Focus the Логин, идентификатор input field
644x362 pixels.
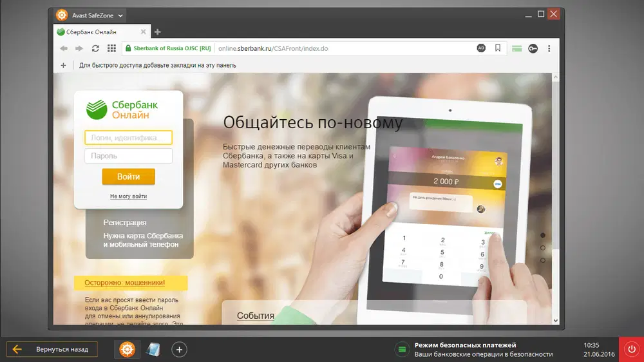pos(129,138)
